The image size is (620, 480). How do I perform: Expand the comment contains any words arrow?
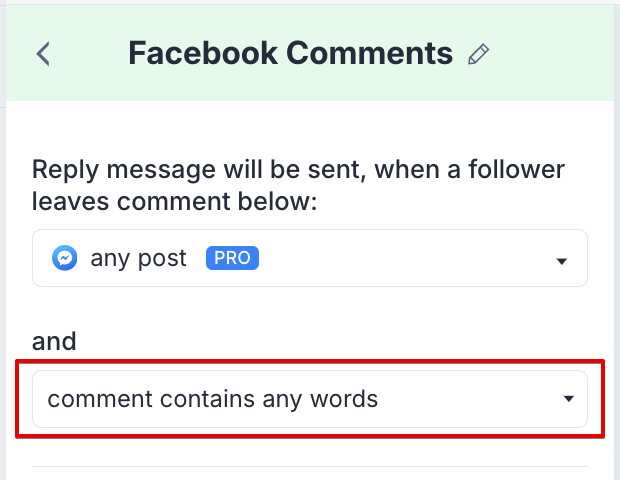pos(569,399)
